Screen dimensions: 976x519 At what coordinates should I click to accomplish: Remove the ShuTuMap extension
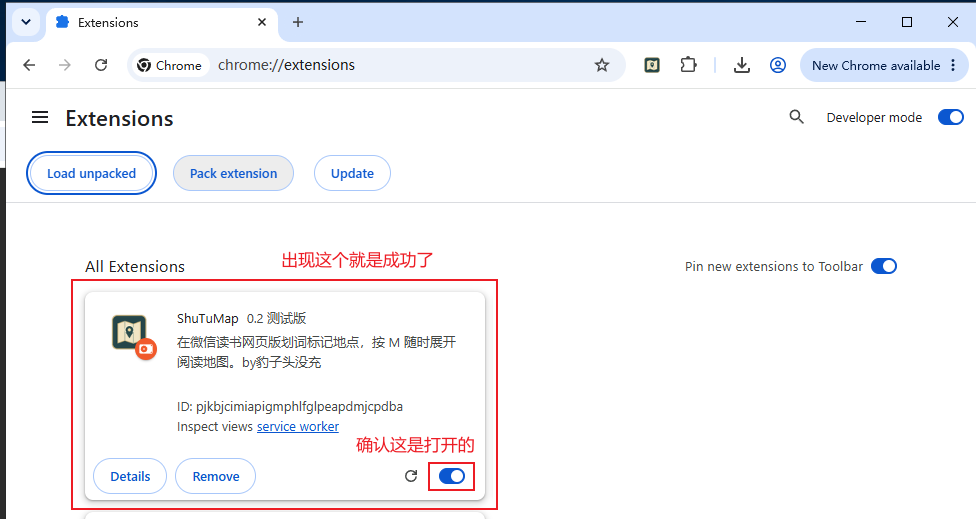(215, 476)
